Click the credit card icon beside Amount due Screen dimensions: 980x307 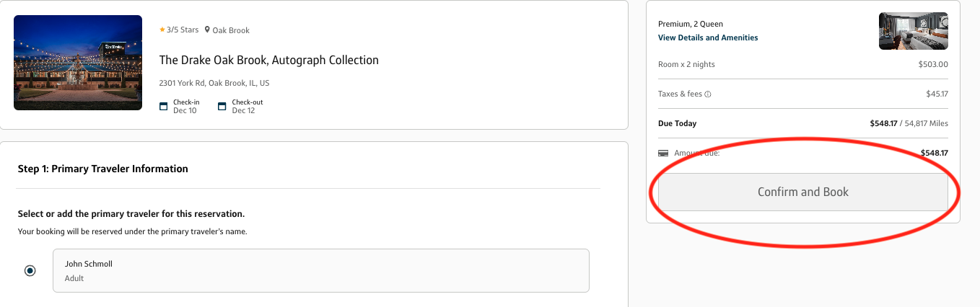click(x=663, y=153)
